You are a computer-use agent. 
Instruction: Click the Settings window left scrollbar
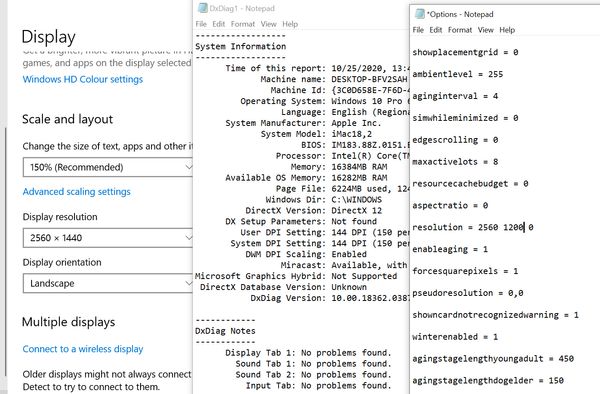tap(5, 251)
